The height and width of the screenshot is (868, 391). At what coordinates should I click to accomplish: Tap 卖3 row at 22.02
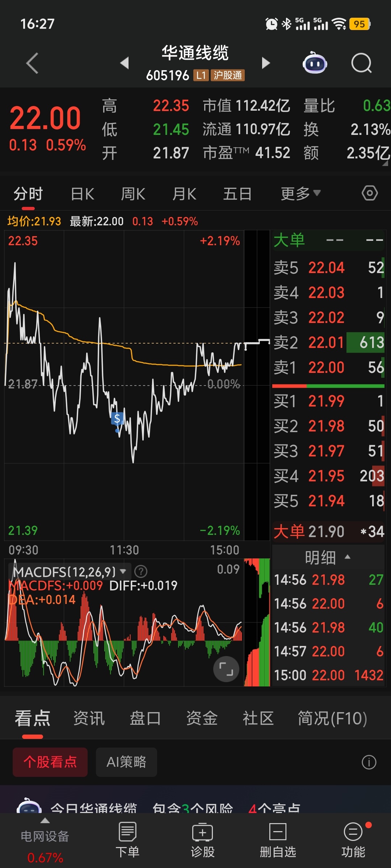tap(328, 318)
